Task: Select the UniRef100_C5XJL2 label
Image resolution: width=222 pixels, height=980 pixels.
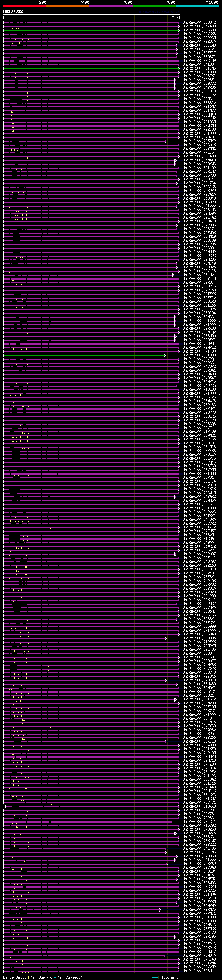Action: point(199,600)
